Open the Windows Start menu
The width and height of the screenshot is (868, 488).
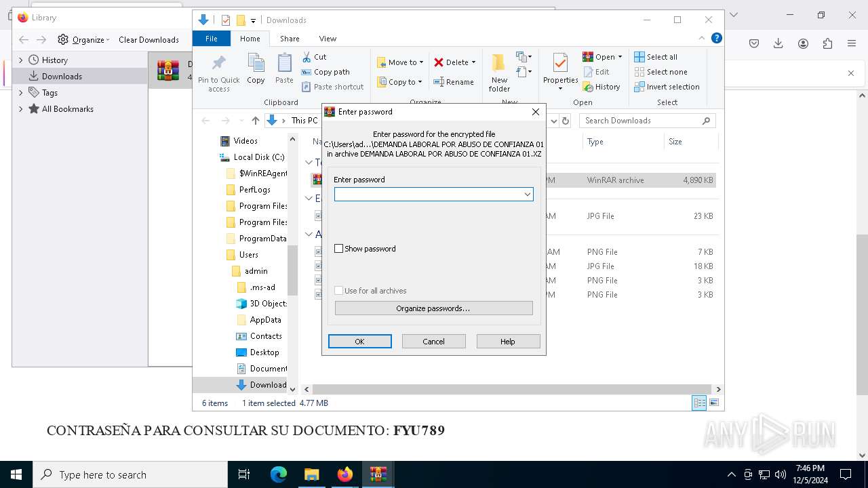tap(16, 474)
